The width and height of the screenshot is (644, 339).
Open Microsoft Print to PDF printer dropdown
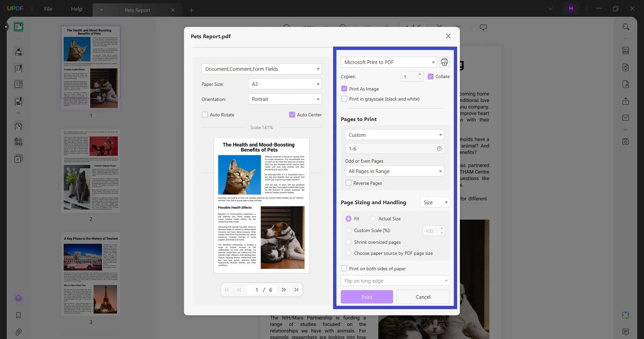pos(389,62)
